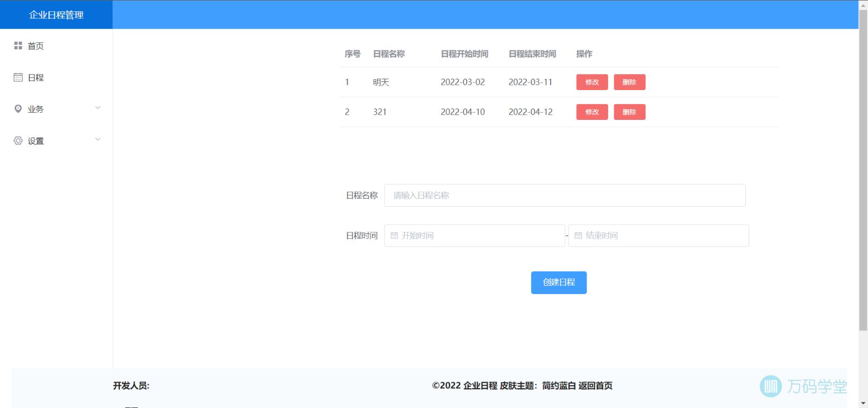
Task: Open the 日程 menu item
Action: (x=36, y=78)
